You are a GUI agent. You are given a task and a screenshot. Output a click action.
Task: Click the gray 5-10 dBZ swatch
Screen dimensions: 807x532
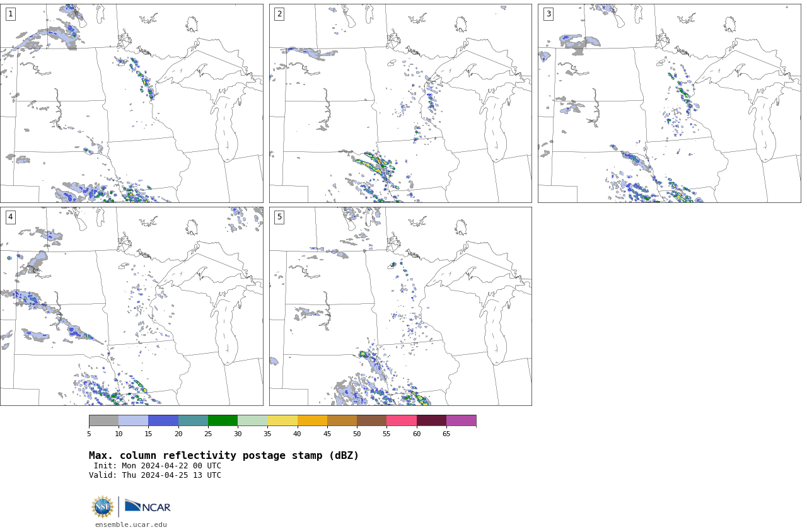click(x=103, y=420)
